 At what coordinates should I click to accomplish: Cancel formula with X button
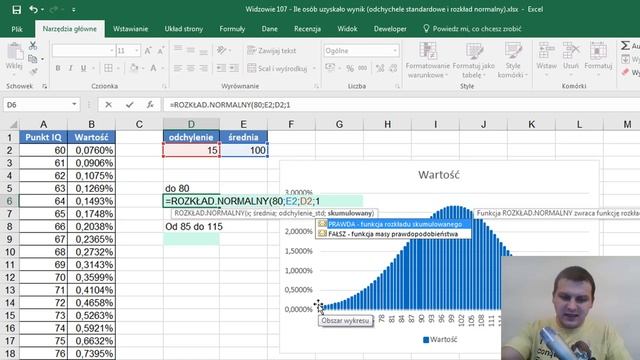(108, 105)
